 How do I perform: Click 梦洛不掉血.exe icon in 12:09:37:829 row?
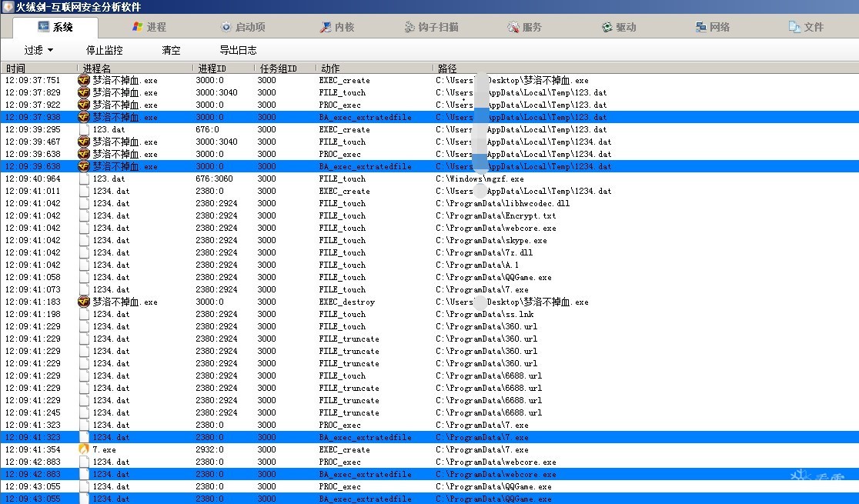[x=84, y=92]
